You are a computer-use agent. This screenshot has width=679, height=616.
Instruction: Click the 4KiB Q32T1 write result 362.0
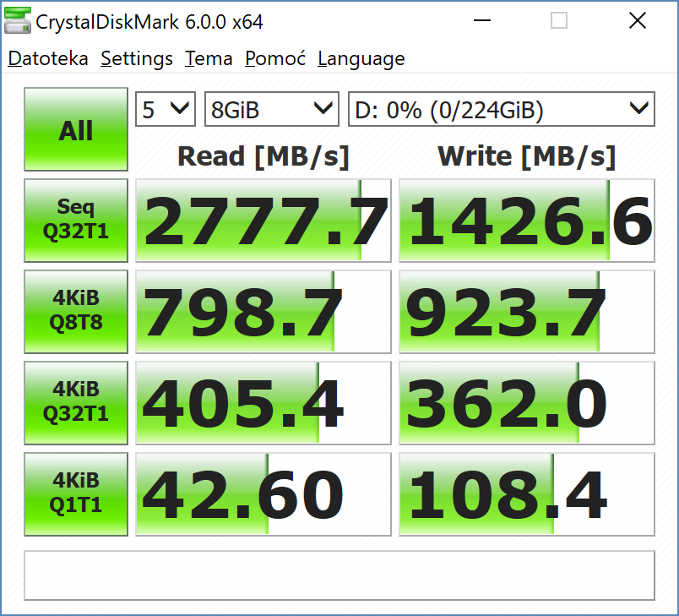pyautogui.click(x=527, y=403)
